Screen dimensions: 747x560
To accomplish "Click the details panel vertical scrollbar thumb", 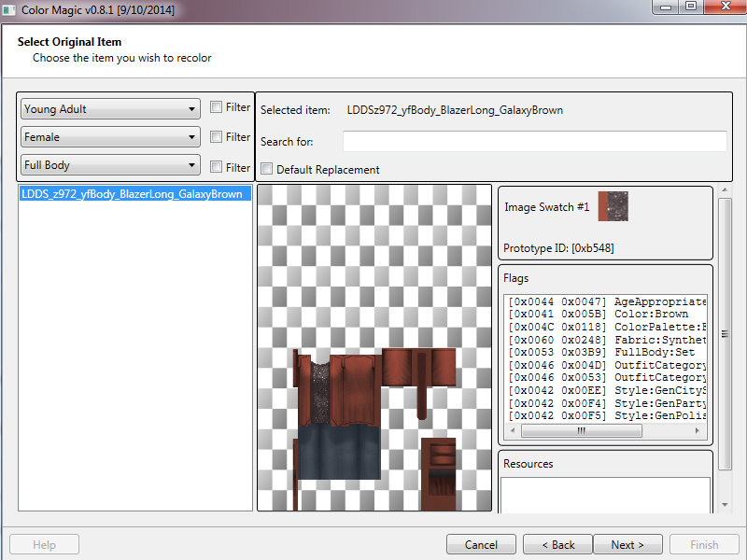I will pos(725,334).
